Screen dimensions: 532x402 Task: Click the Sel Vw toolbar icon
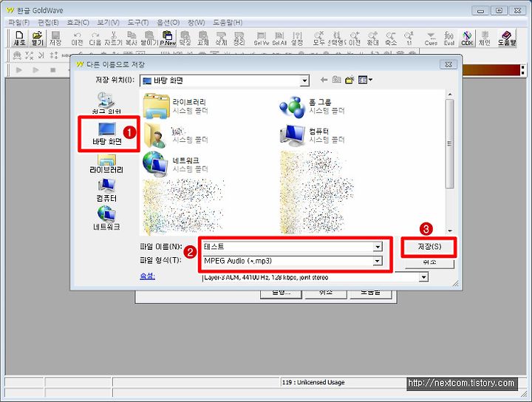[262, 38]
